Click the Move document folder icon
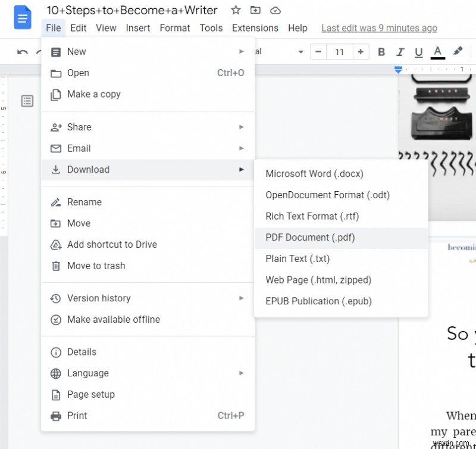Viewport: 476px width, 449px height. tap(256, 10)
